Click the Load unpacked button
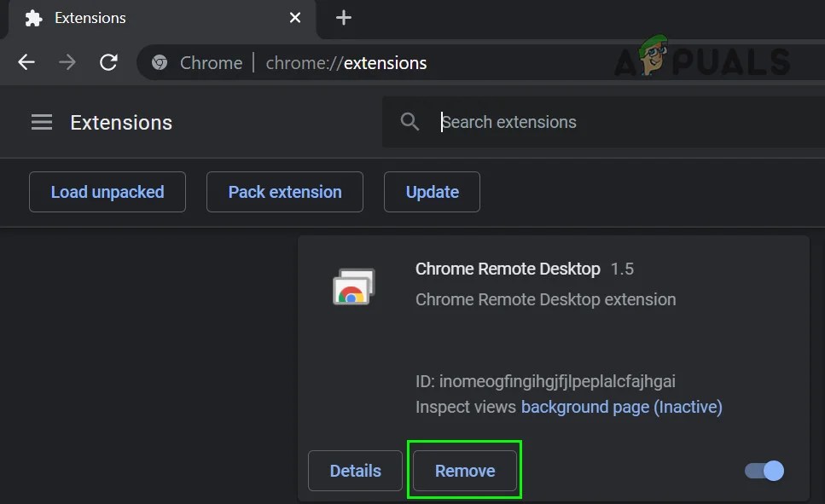Image resolution: width=825 pixels, height=504 pixels. (107, 192)
